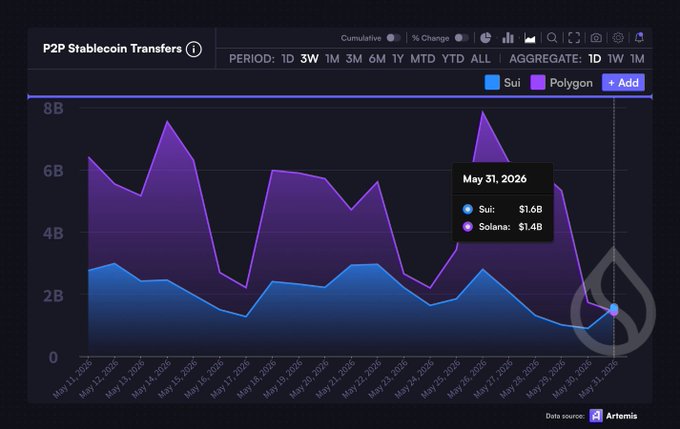Click the P2P Stablecoin Transfers title
This screenshot has height=429, width=680.
click(x=112, y=49)
